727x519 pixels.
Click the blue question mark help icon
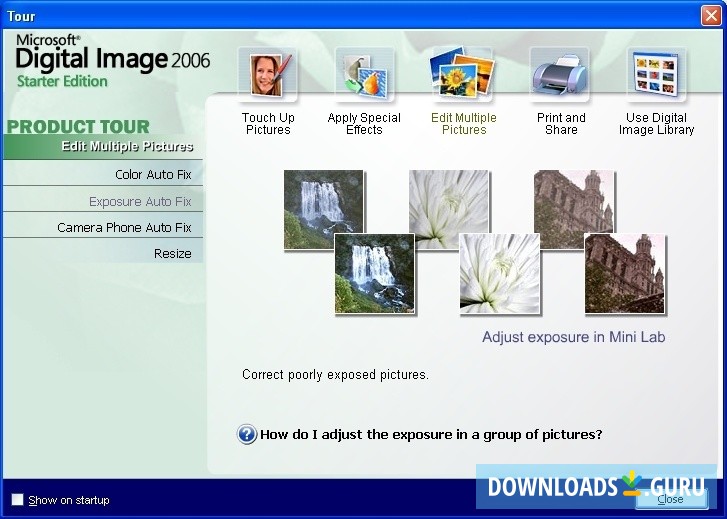[x=247, y=435]
